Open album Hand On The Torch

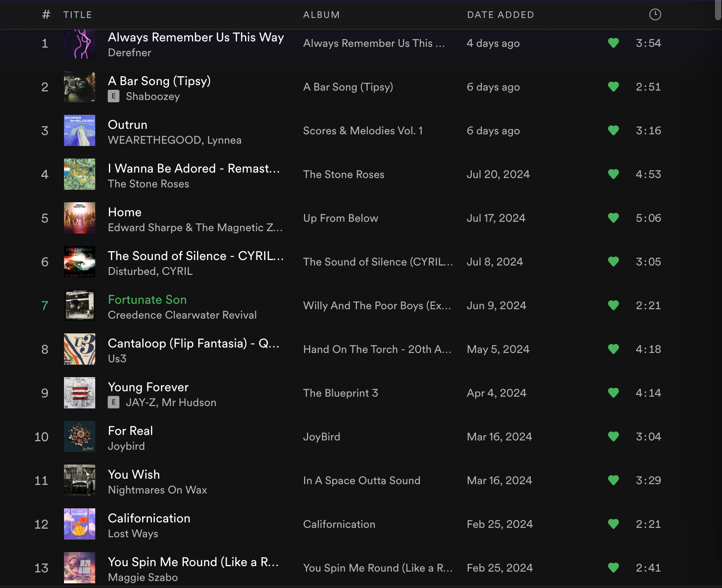point(377,349)
